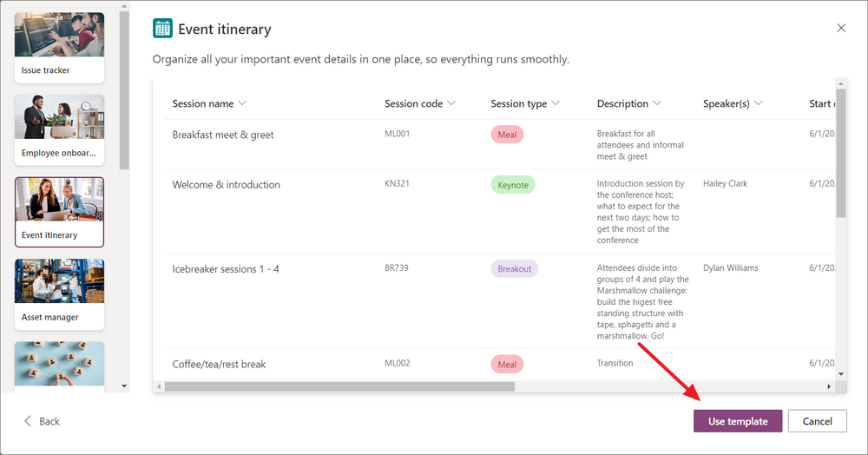The height and width of the screenshot is (455, 868).
Task: Click the Use template button
Action: pos(737,421)
